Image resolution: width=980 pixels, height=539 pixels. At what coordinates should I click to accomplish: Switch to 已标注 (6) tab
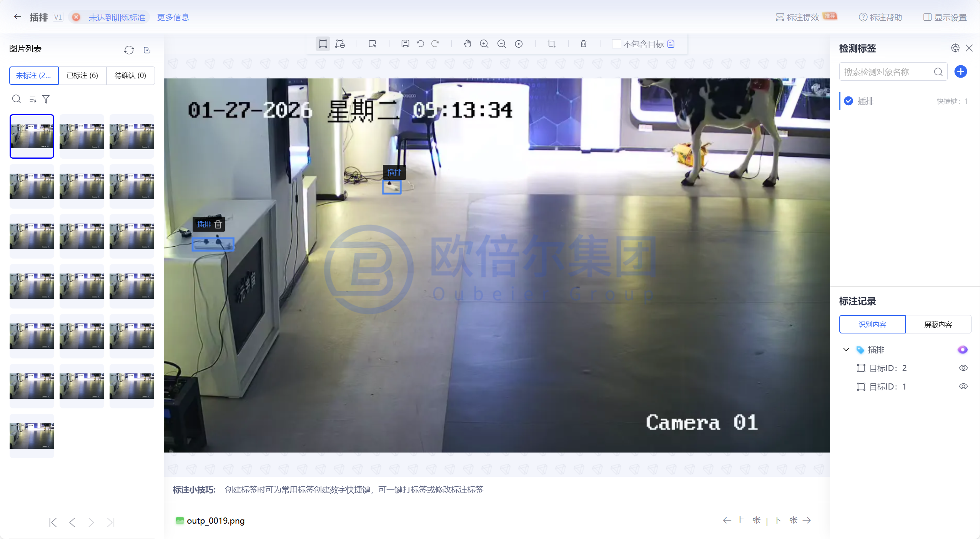82,76
